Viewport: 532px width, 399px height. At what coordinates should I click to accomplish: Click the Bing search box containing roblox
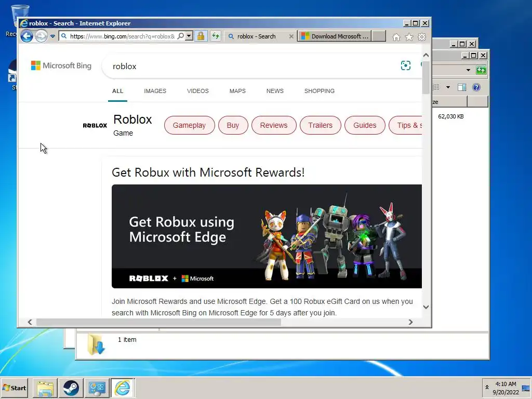251,66
